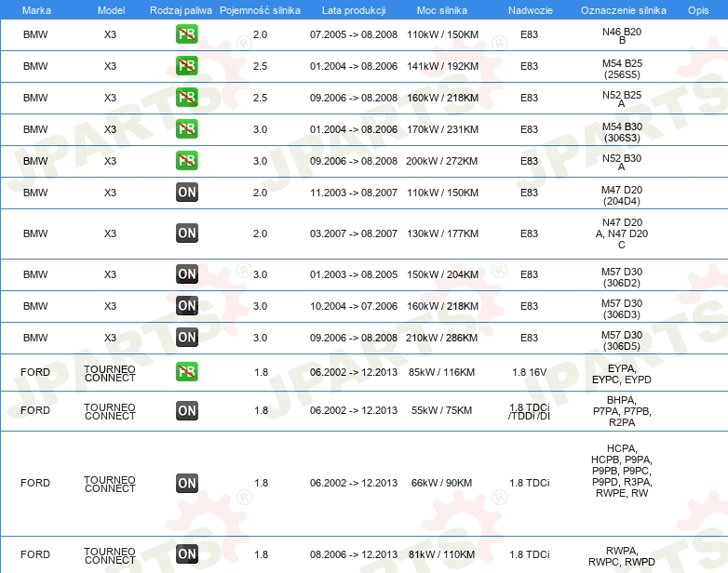
Task: Click FORD in the 55kW / 75KM row
Action: tap(35, 410)
